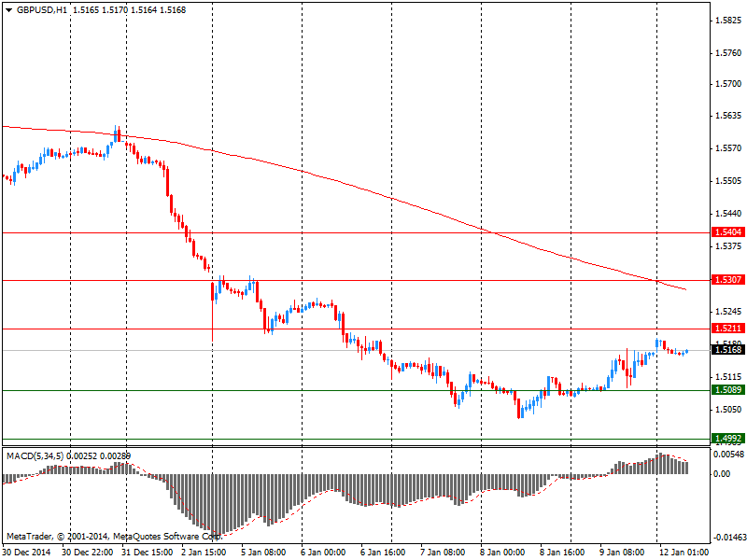Click the 1.5505 price scale value
747x560 pixels.
[729, 181]
